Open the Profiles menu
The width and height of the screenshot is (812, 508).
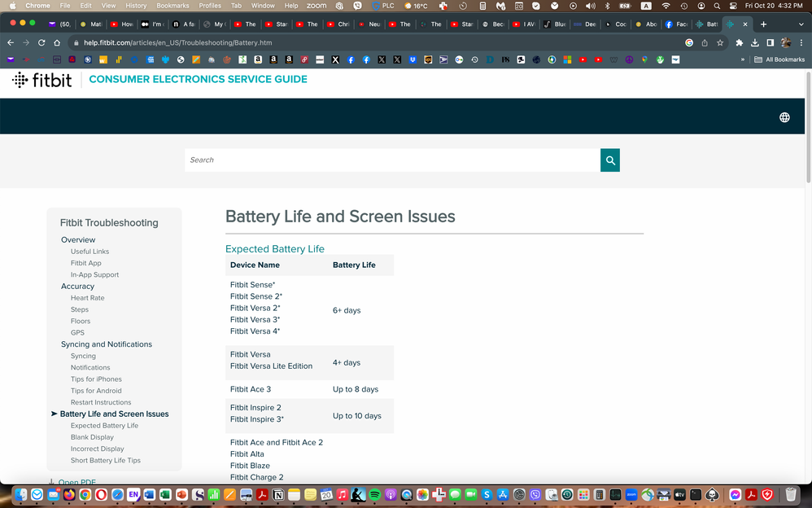tap(210, 6)
